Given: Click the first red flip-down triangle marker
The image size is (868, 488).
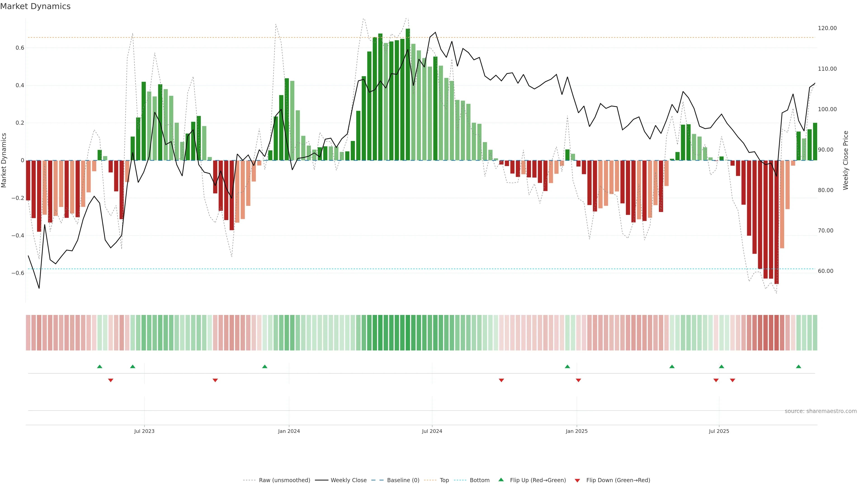Looking at the screenshot, I should click(x=111, y=380).
